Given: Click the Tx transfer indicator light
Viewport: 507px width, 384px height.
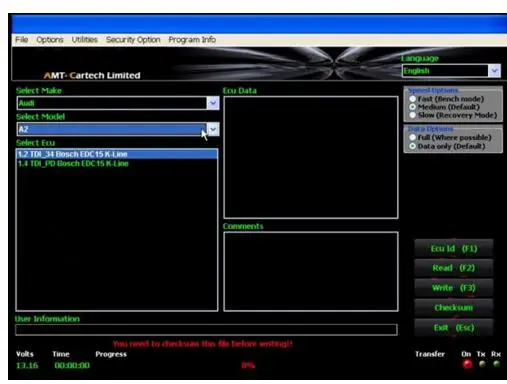Looking at the screenshot, I should point(482,364).
